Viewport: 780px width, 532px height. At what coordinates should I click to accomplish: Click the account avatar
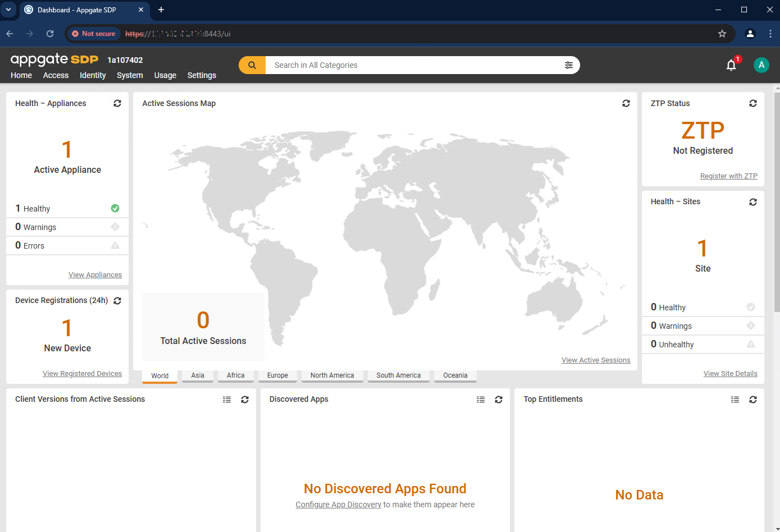click(x=761, y=65)
